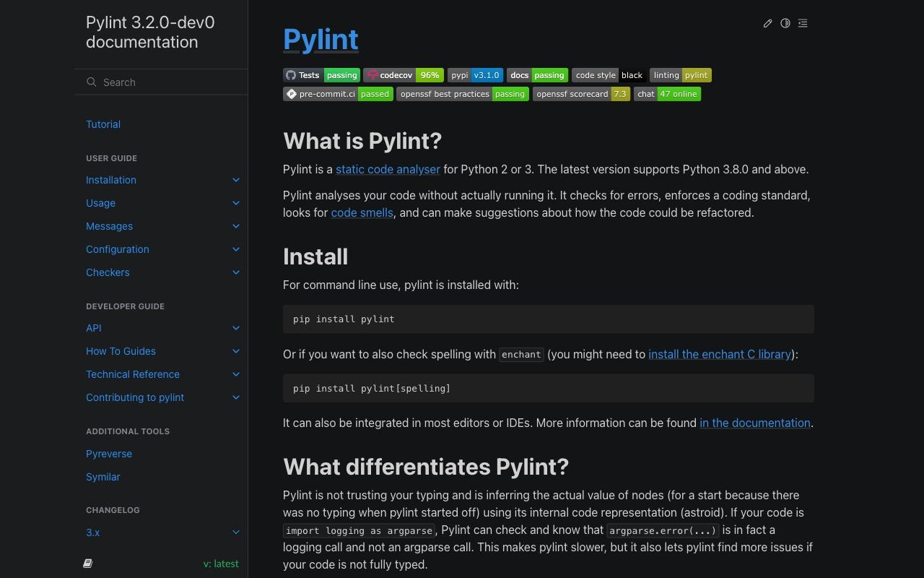Click the pip install pylint code block
The image size is (924, 578).
(549, 319)
